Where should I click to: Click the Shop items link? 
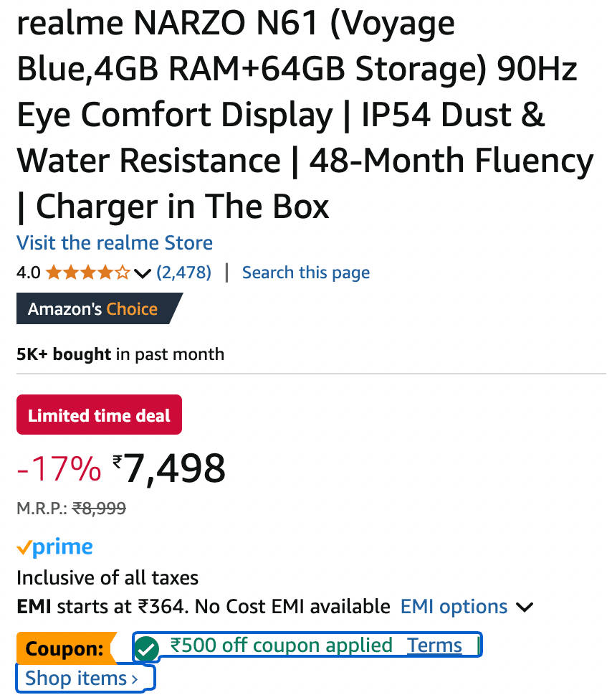click(81, 678)
